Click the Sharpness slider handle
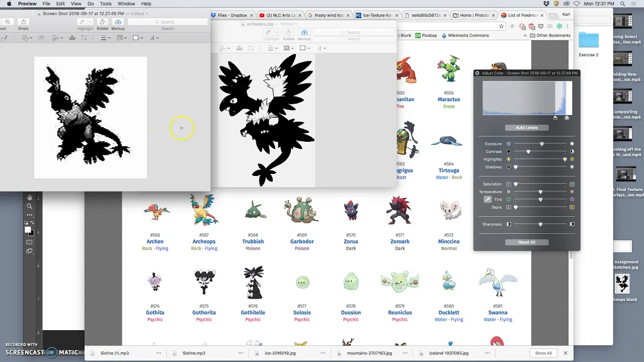 coord(540,224)
